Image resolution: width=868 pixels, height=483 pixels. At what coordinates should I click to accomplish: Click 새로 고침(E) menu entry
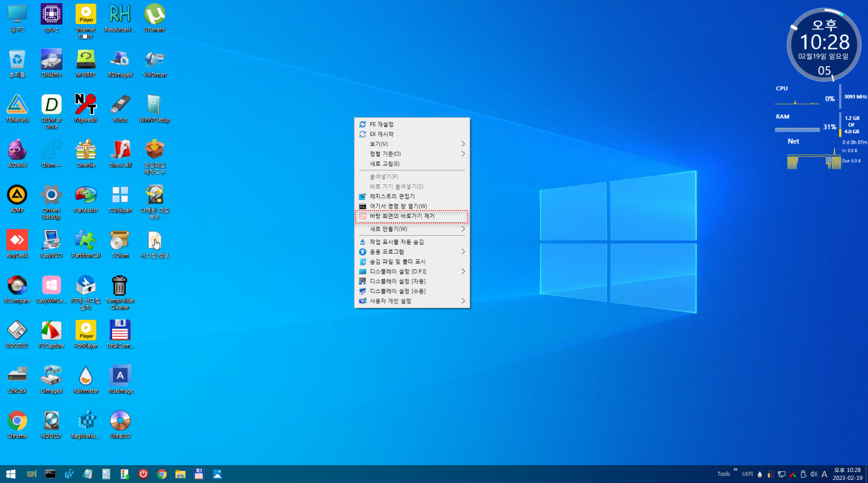tap(412, 164)
